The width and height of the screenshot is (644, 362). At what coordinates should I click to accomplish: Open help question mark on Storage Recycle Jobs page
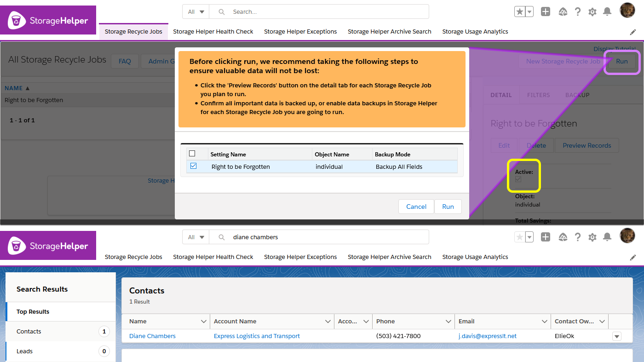click(578, 12)
